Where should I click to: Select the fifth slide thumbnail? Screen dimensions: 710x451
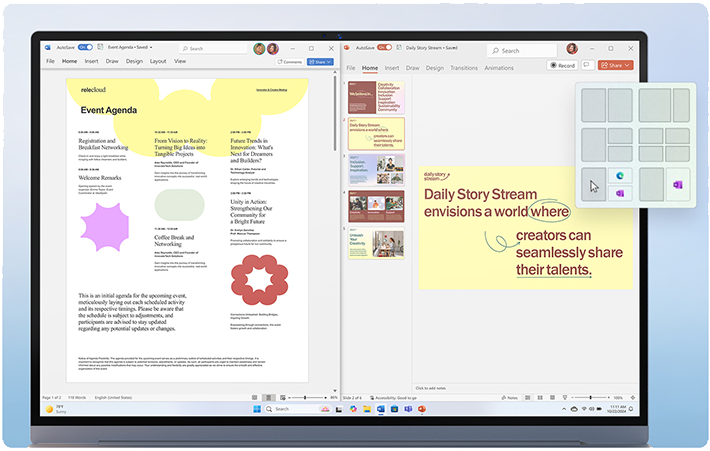point(376,243)
